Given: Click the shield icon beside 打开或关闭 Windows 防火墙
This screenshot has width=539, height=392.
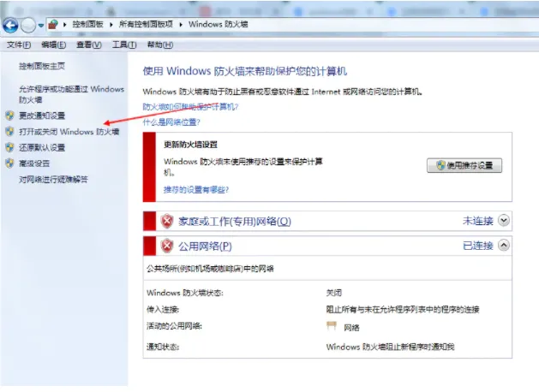Looking at the screenshot, I should pyautogui.click(x=9, y=132).
